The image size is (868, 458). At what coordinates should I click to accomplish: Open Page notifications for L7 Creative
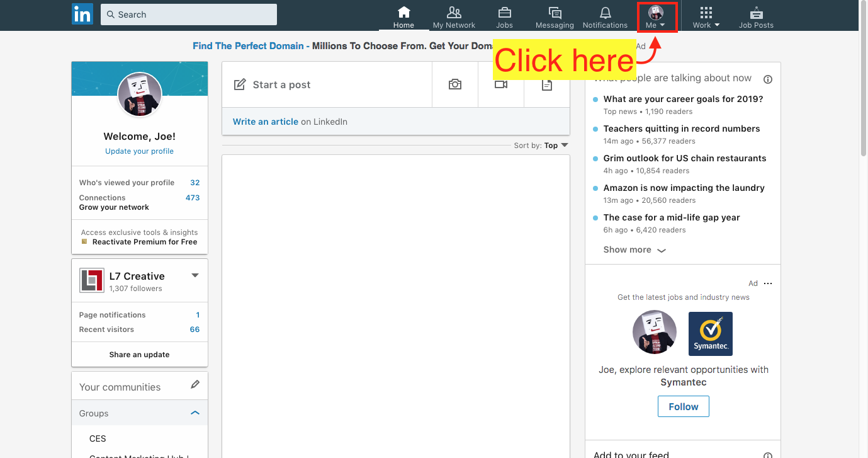tap(140, 315)
